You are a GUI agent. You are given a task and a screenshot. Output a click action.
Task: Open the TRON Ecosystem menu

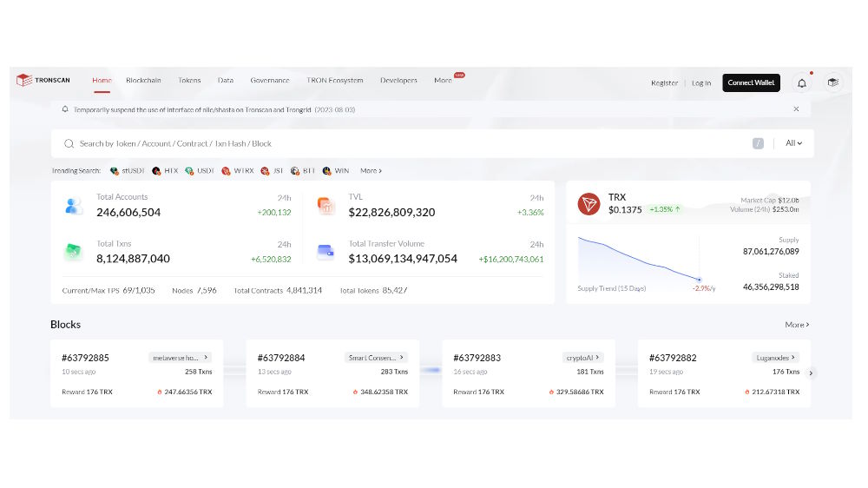pos(335,81)
